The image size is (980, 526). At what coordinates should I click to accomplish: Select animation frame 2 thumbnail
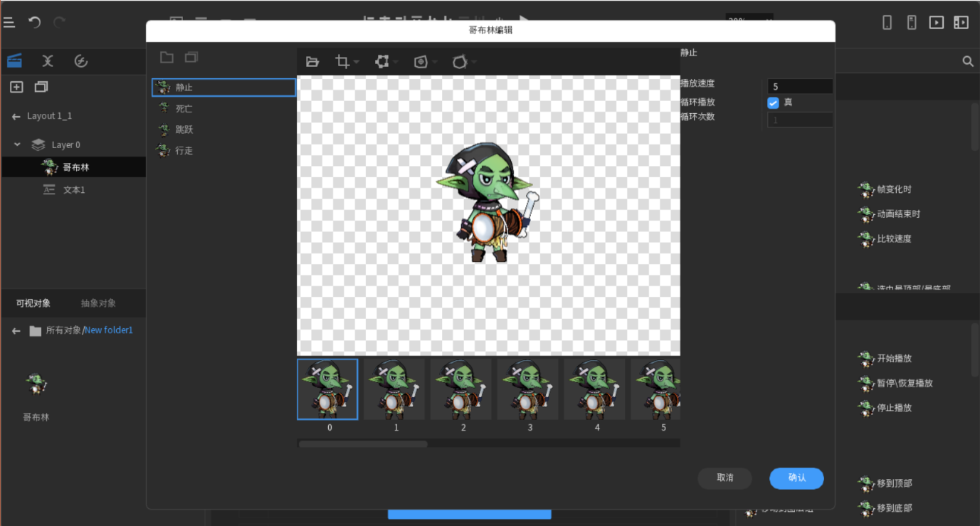tap(461, 389)
